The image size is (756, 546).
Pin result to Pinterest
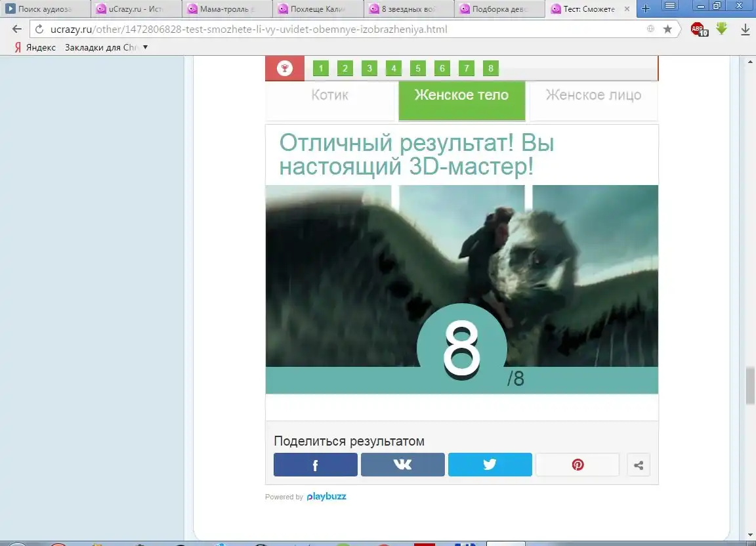click(x=577, y=465)
